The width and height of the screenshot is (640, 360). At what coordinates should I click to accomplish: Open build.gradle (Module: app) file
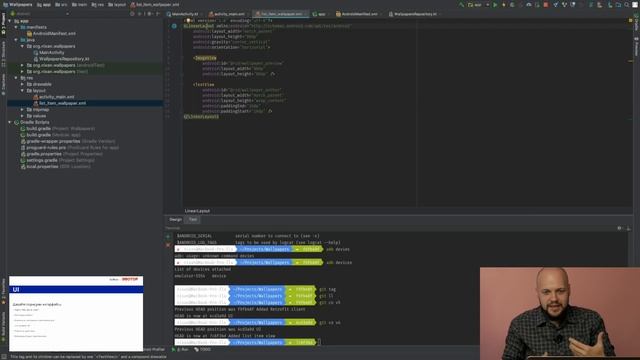(x=51, y=135)
